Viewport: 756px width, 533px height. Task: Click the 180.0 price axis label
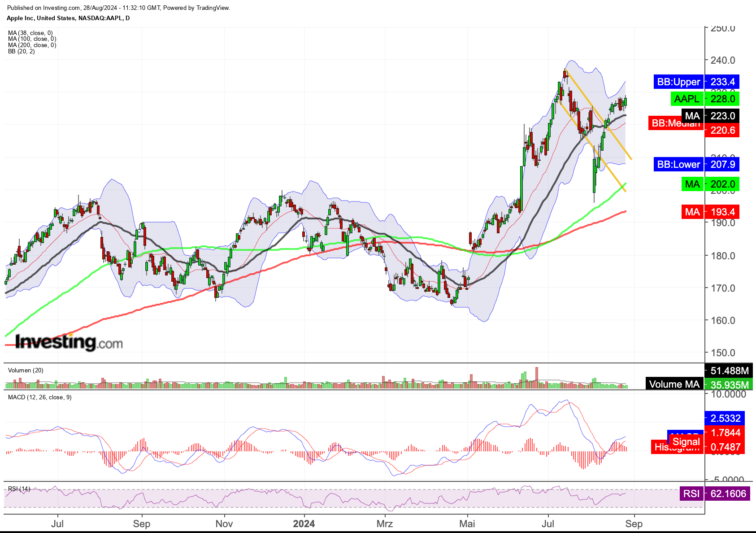(723, 256)
